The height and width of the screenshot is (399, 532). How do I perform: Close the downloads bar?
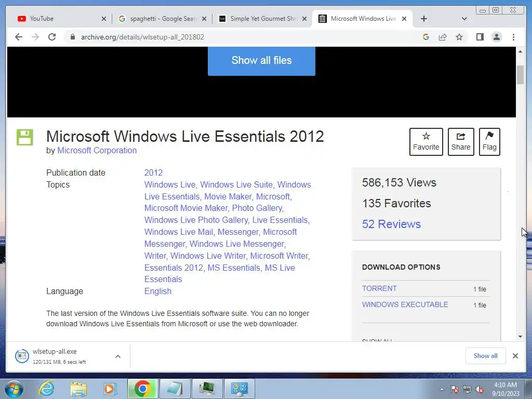(x=515, y=355)
